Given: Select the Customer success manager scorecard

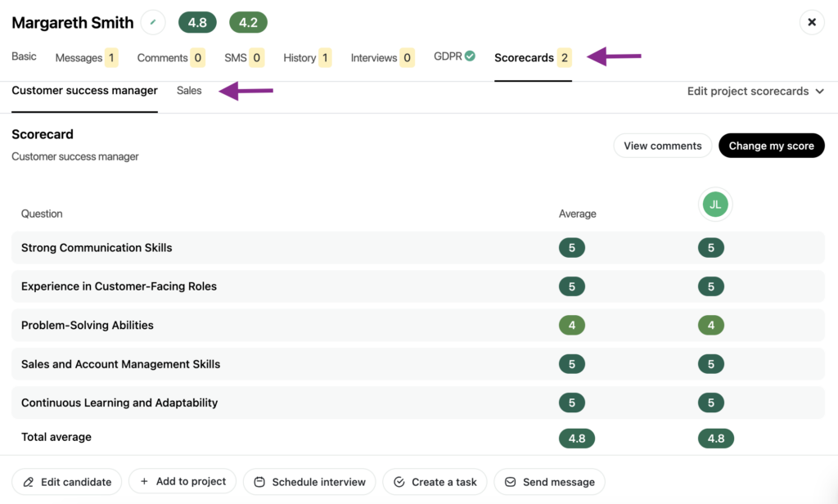Looking at the screenshot, I should [x=83, y=90].
